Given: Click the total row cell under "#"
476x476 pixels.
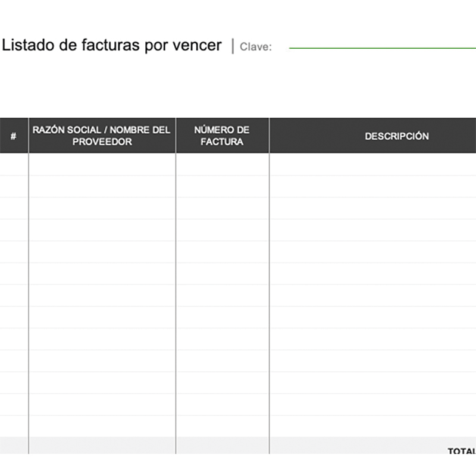Looking at the screenshot, I should point(13,446).
